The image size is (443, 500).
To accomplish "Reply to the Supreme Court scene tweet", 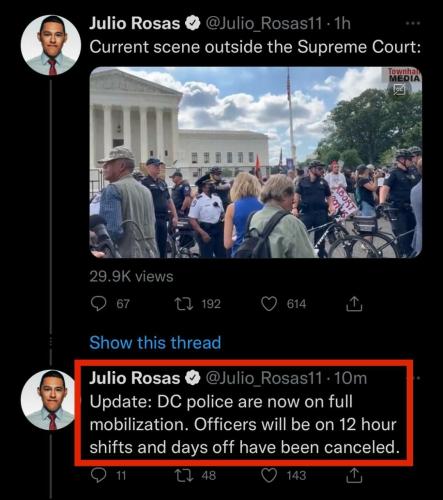I will pos(98,304).
